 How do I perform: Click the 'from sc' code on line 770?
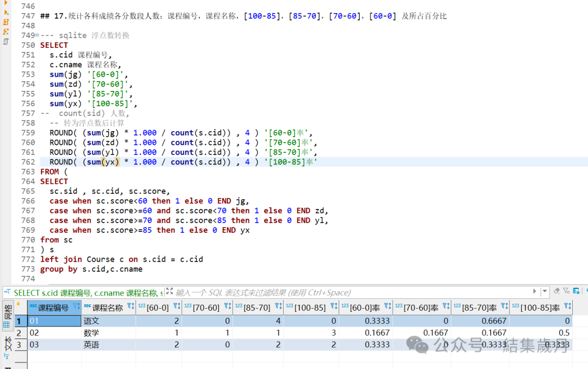click(56, 240)
